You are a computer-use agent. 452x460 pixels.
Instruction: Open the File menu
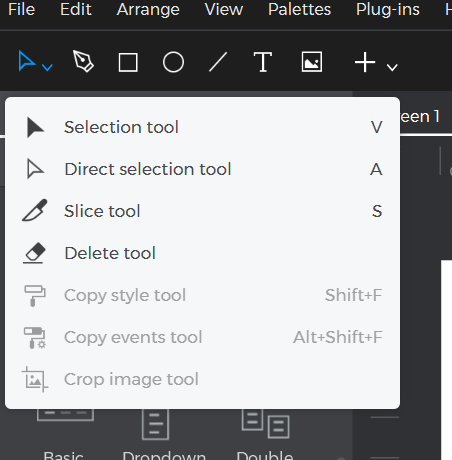[22, 9]
